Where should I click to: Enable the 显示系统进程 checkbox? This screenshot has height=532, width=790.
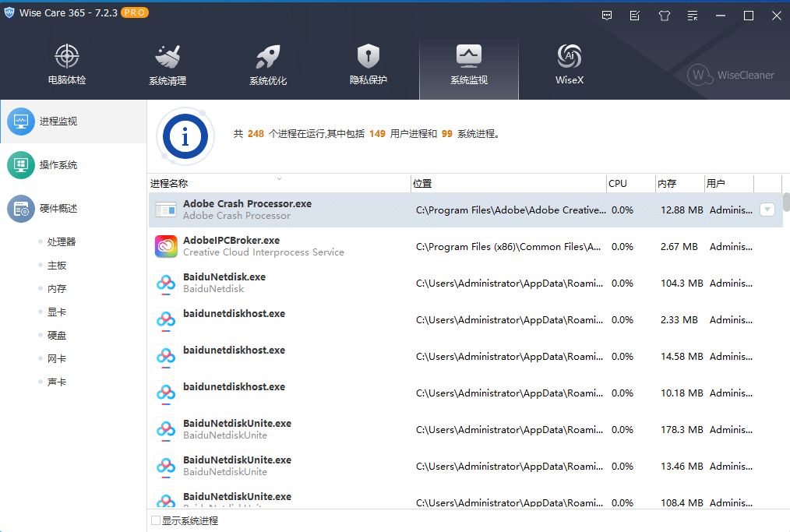(156, 520)
